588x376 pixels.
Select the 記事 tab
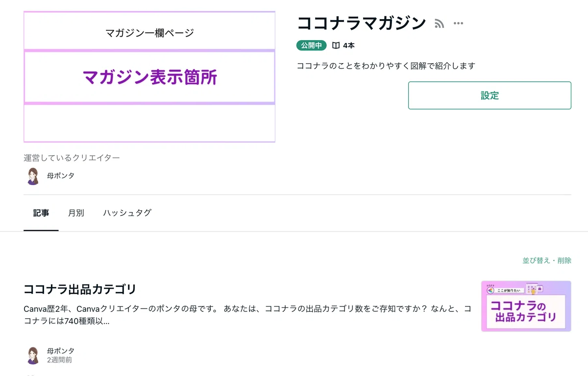coord(41,213)
